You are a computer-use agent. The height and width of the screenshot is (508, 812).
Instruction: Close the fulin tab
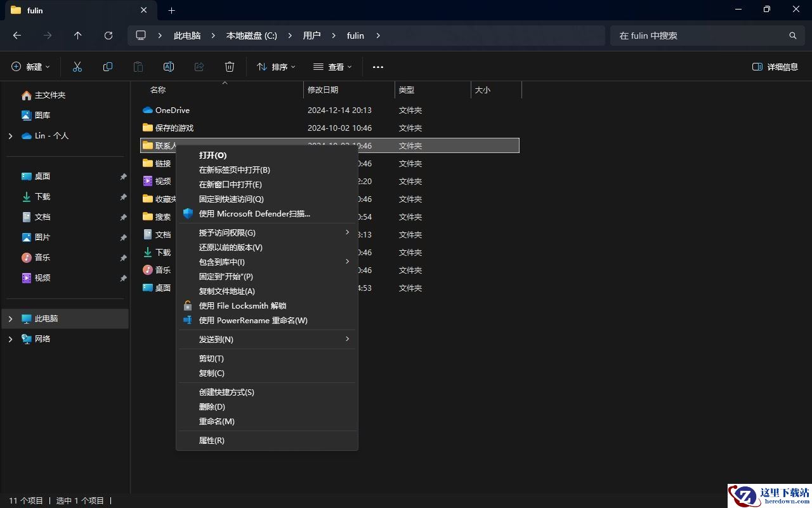[x=144, y=10]
